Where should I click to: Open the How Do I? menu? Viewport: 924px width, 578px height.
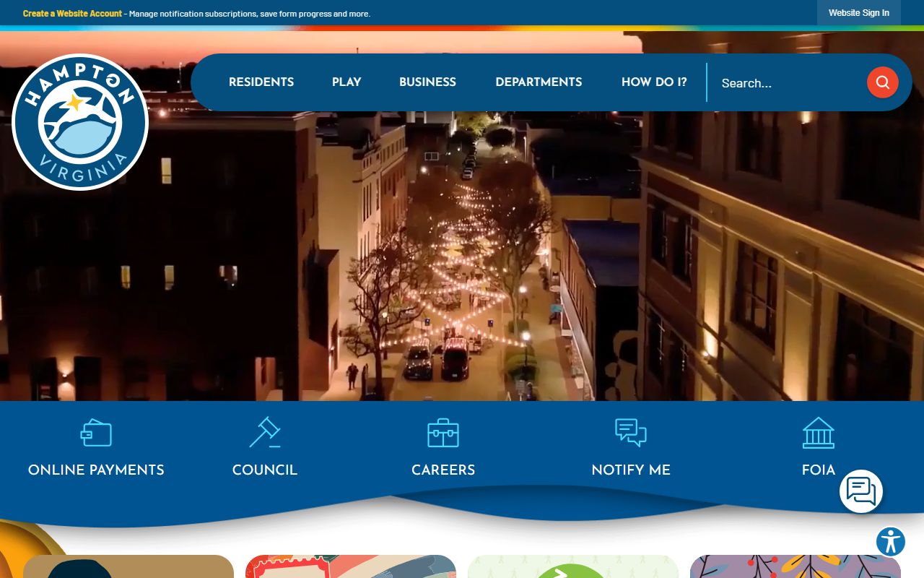click(654, 82)
